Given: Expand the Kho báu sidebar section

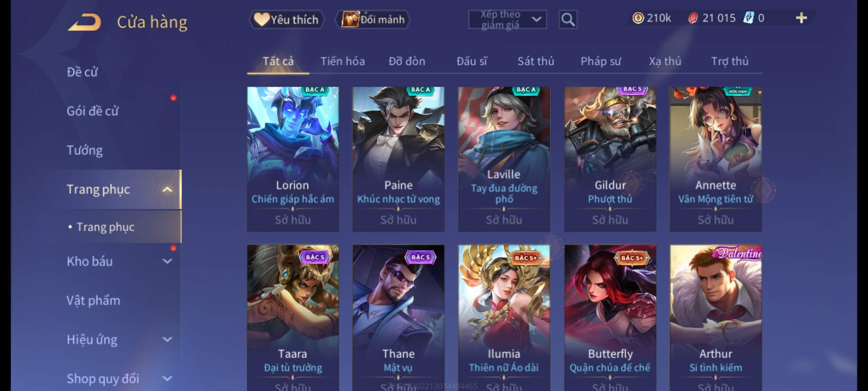Looking at the screenshot, I should [167, 261].
